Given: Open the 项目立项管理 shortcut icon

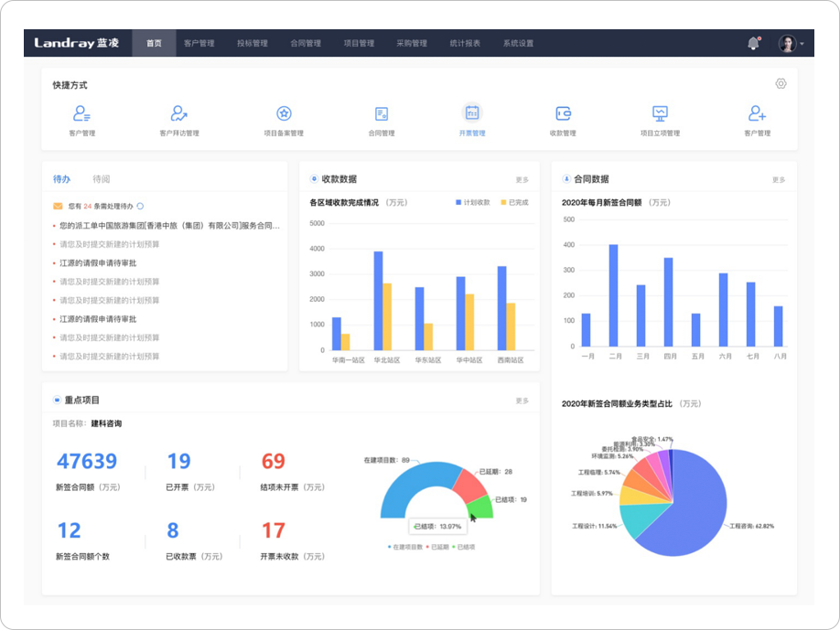Looking at the screenshot, I should tap(660, 114).
